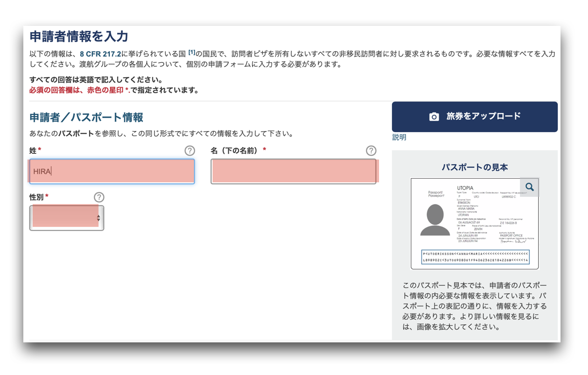Click the machine-readable zone on sample passport
The image size is (588, 375).
point(475,257)
